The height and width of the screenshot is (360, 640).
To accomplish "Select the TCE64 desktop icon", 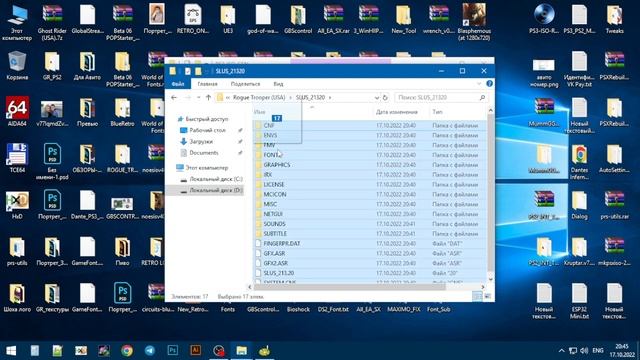I will coord(17,158).
